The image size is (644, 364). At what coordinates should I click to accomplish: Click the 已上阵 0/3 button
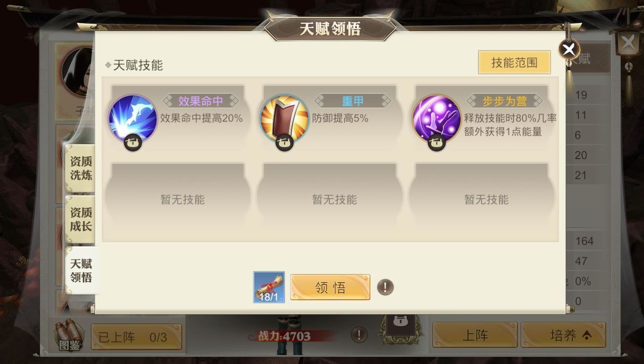click(x=137, y=337)
